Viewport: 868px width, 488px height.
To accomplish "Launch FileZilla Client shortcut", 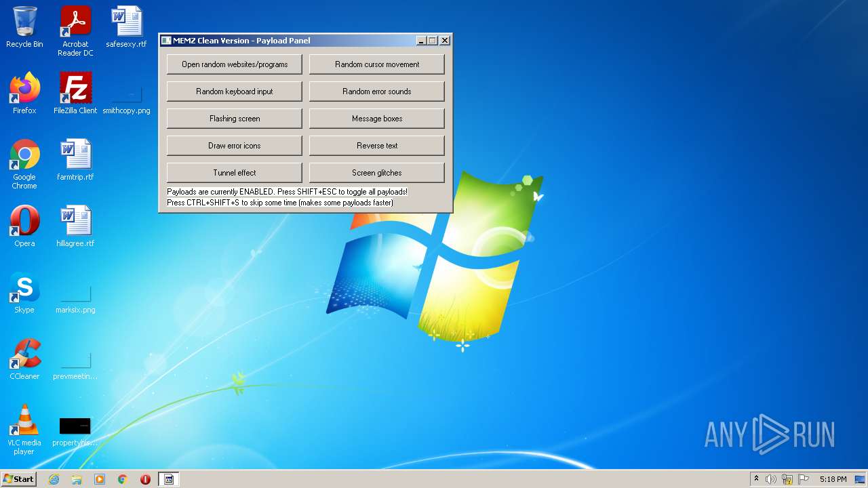I will pos(75,94).
